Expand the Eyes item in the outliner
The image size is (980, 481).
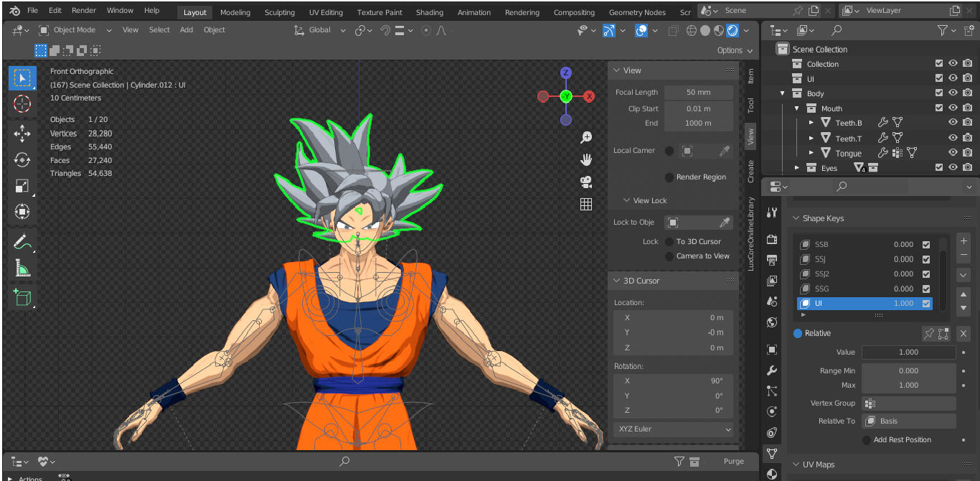[795, 167]
